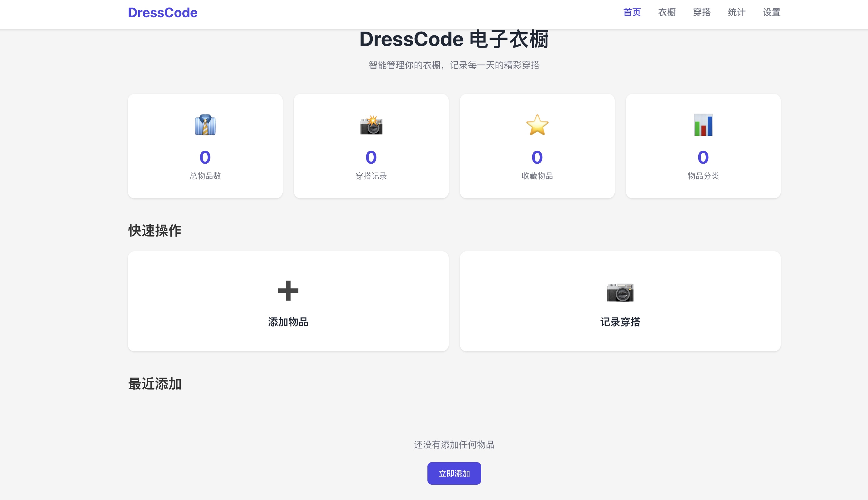Open the 首页 nav tab

(x=632, y=13)
